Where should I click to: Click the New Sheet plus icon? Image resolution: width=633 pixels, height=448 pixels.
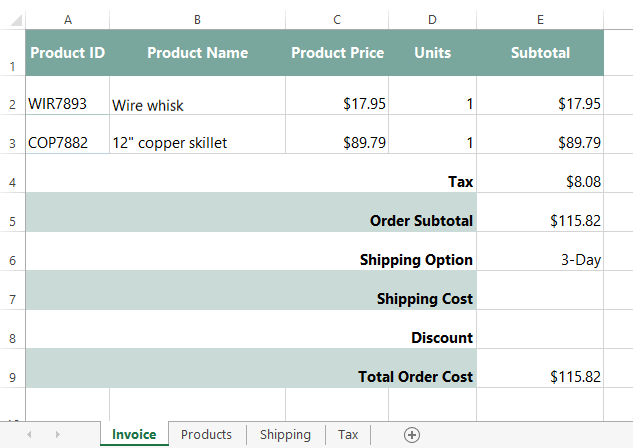(412, 434)
